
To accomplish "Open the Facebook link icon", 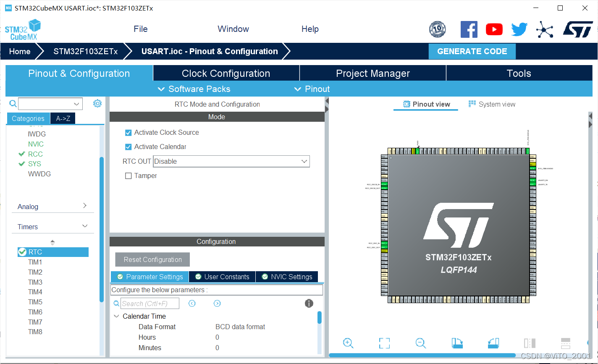I will coord(469,29).
